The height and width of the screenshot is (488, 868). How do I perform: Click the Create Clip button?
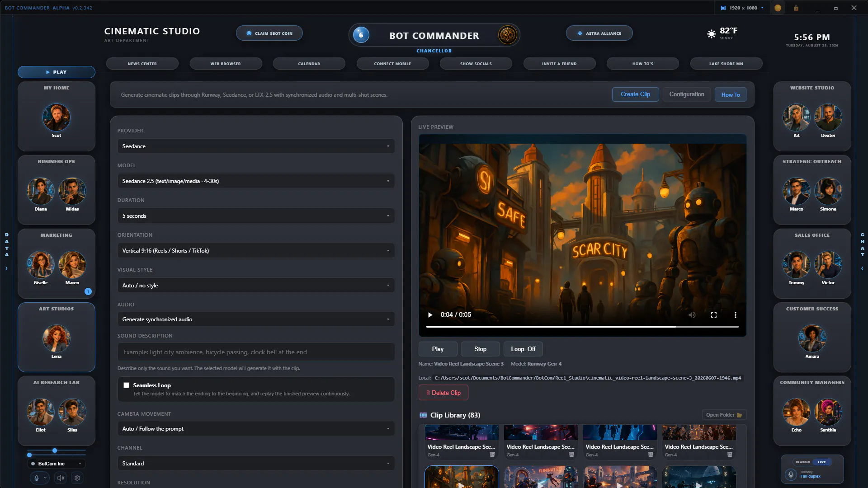coord(635,94)
